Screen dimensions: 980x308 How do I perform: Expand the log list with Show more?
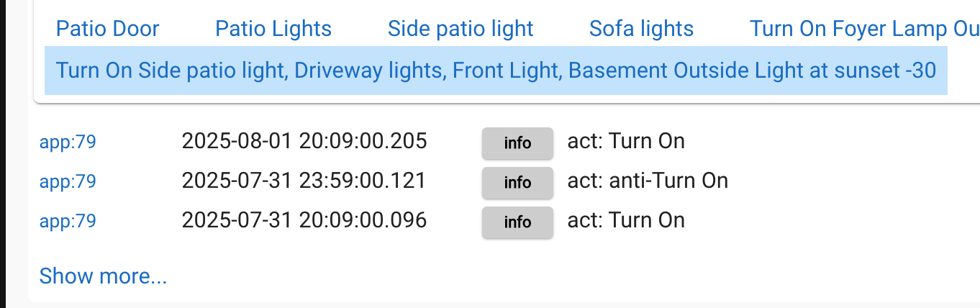click(103, 276)
